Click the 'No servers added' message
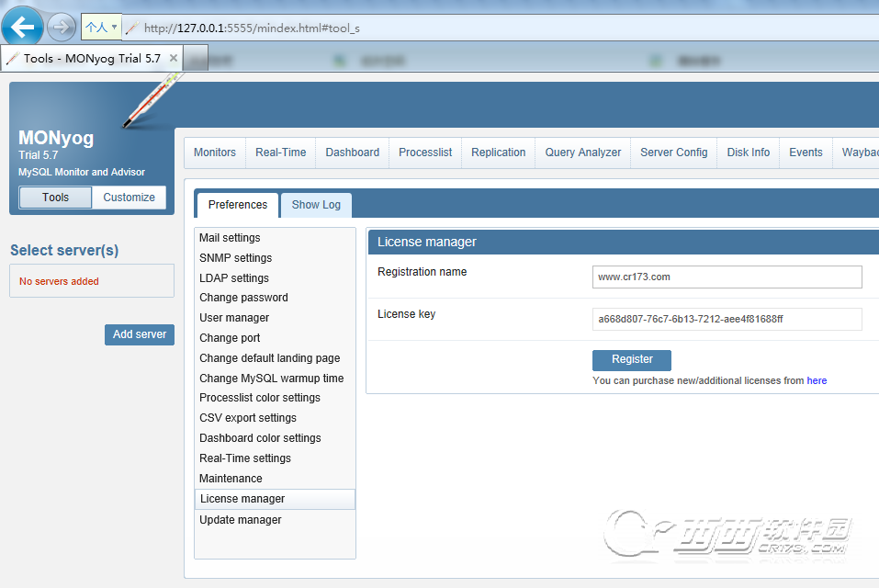879x588 pixels. [59, 281]
